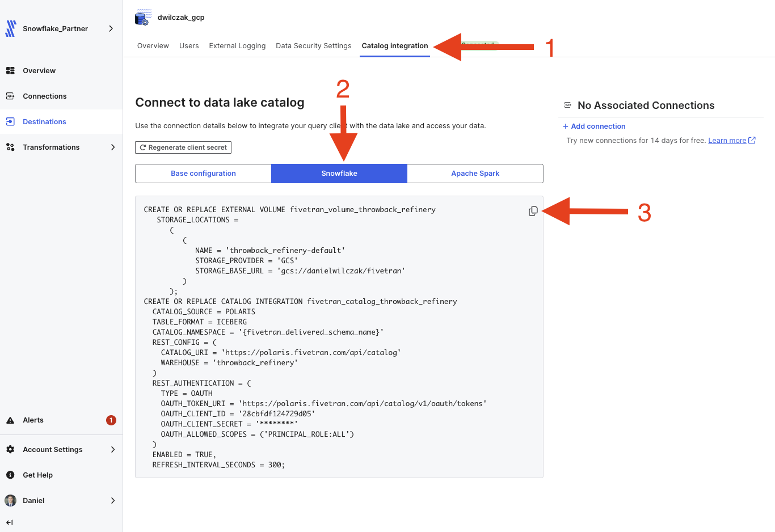This screenshot has width=775, height=532.
Task: Click Regenerate client secret button
Action: point(183,147)
